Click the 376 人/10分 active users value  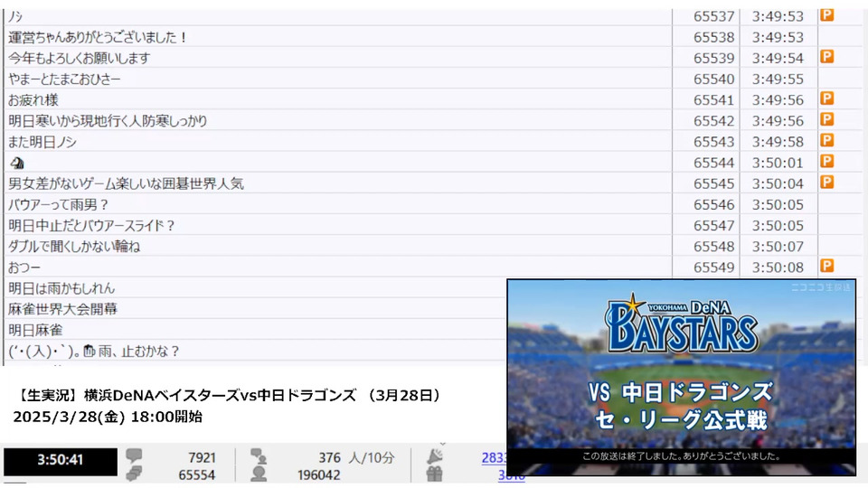(356, 457)
